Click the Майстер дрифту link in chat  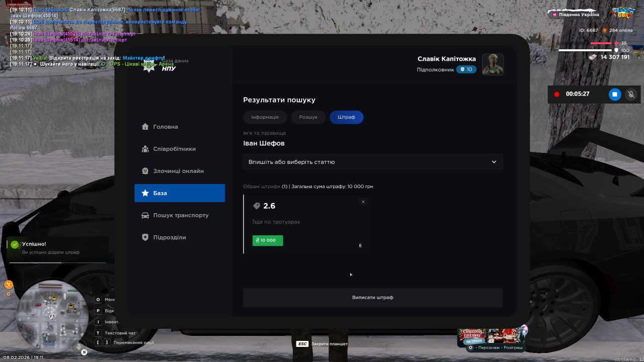[x=143, y=58]
